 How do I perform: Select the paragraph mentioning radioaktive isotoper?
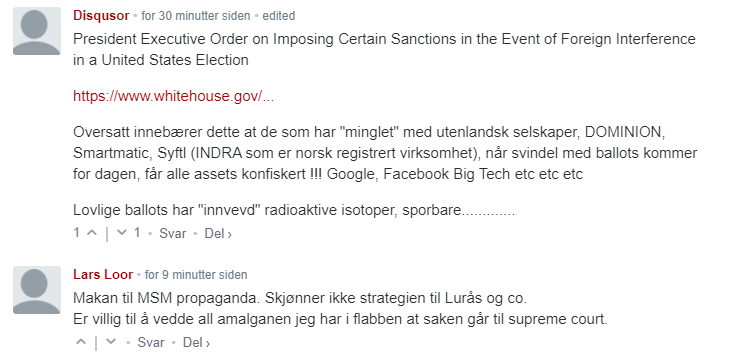click(294, 210)
